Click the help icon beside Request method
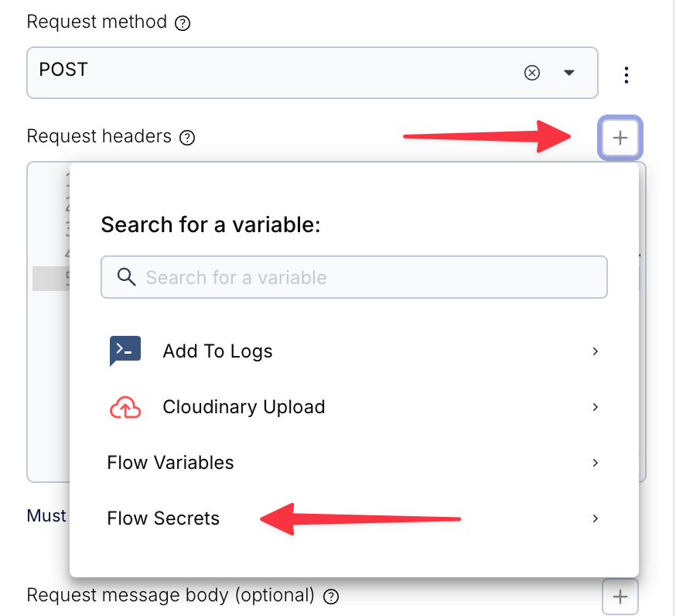Image resolution: width=676 pixels, height=616 pixels. coord(183,23)
